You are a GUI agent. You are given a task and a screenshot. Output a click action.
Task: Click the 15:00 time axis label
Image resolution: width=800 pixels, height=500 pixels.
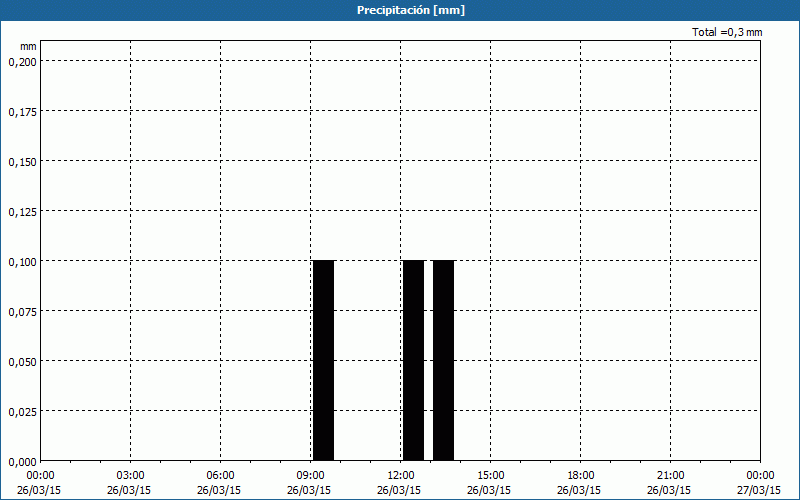[490, 476]
